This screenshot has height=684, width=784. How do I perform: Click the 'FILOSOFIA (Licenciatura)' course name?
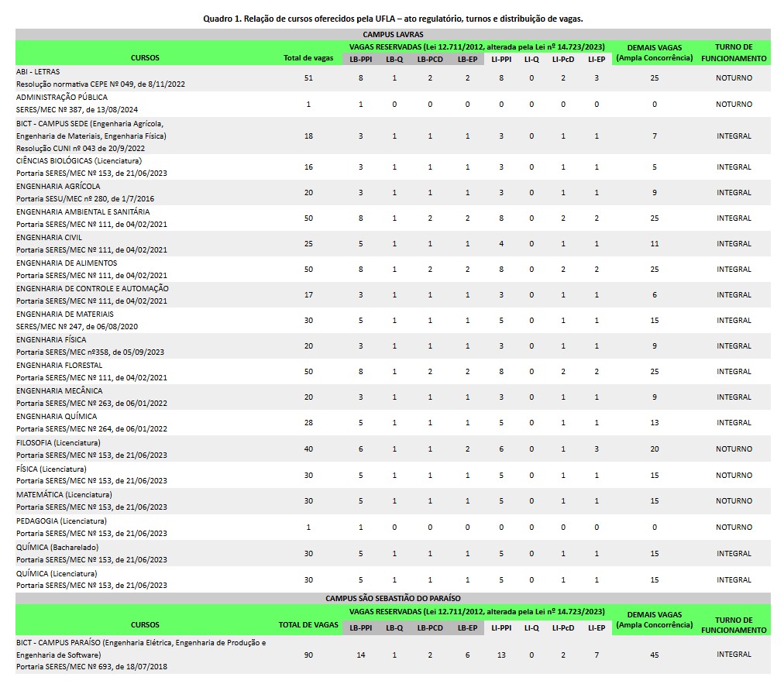pos(58,443)
